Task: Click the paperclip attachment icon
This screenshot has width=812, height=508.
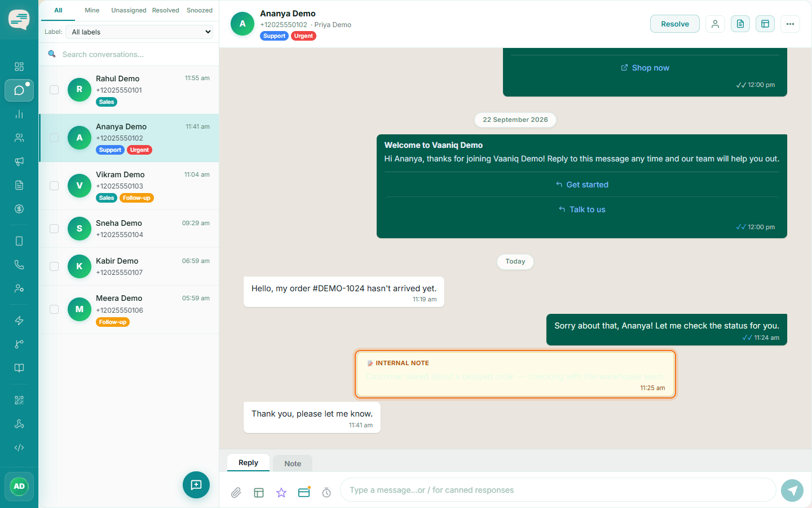Action: click(236, 493)
